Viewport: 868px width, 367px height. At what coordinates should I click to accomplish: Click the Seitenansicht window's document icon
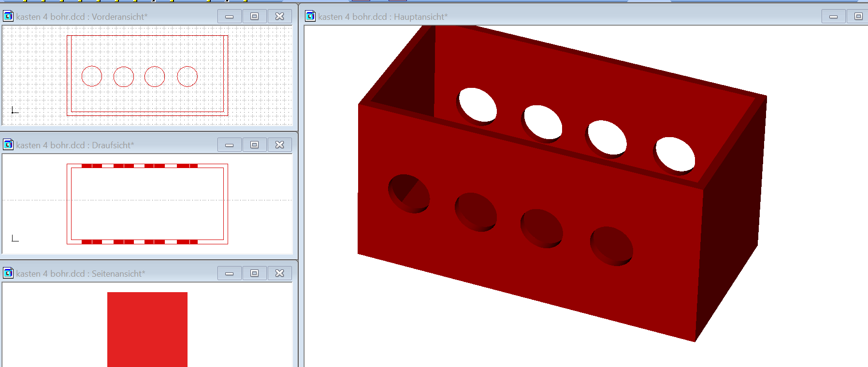8,273
